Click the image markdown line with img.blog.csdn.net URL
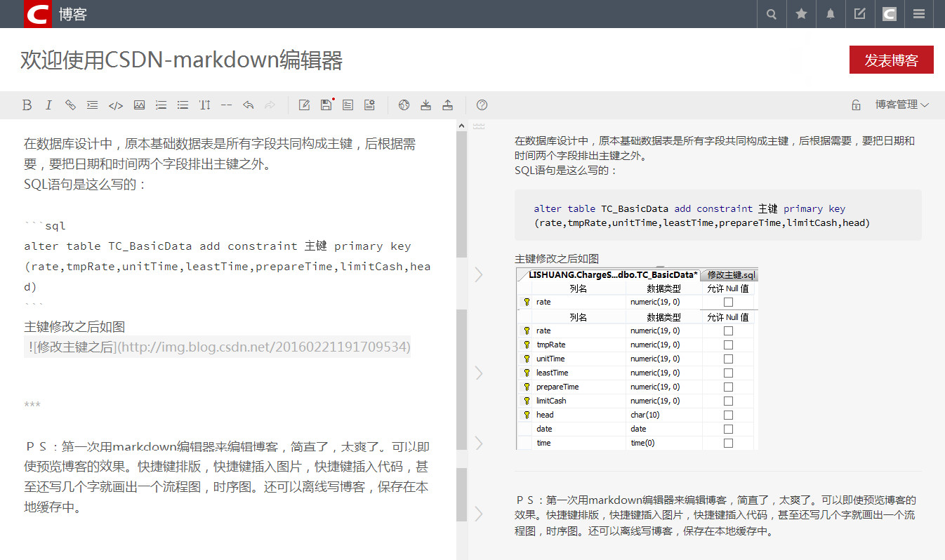This screenshot has width=945, height=560. pos(218,347)
